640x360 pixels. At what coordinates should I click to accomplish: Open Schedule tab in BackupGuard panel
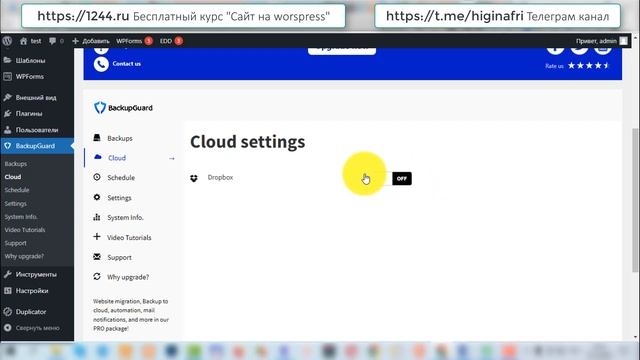[x=121, y=178]
